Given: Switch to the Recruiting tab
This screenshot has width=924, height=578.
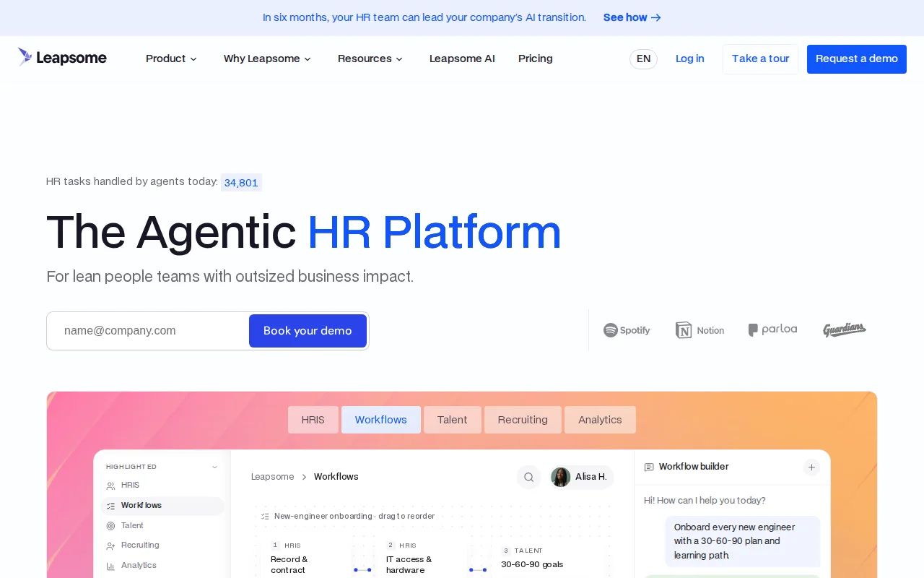Looking at the screenshot, I should [523, 420].
